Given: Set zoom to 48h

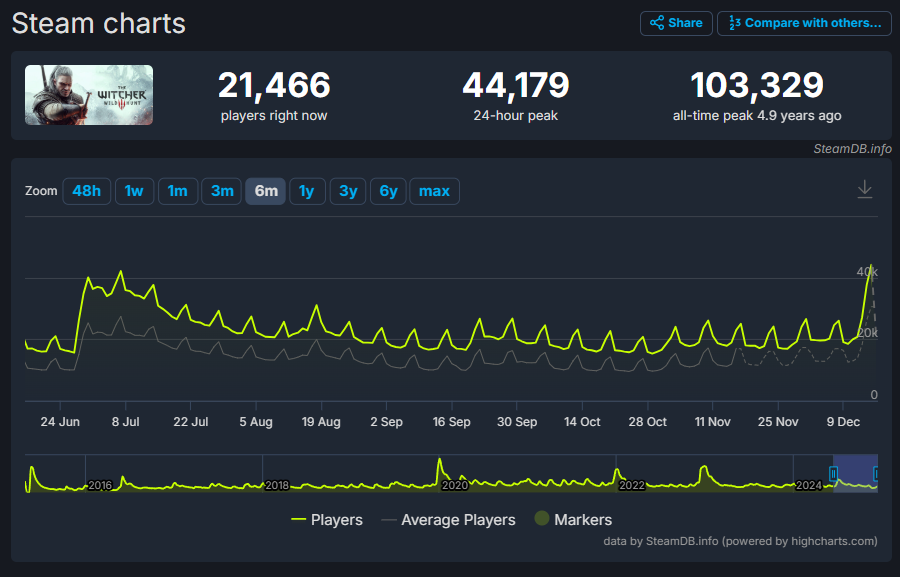Looking at the screenshot, I should click(87, 191).
